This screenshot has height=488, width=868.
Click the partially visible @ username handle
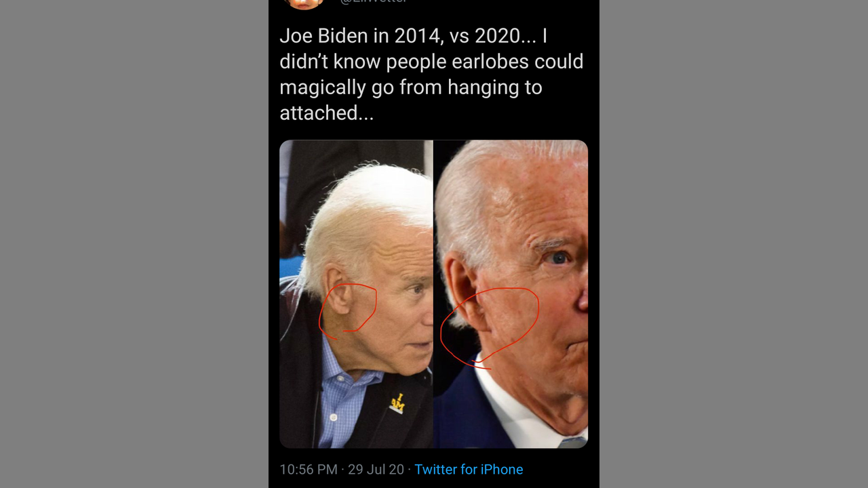click(x=374, y=2)
